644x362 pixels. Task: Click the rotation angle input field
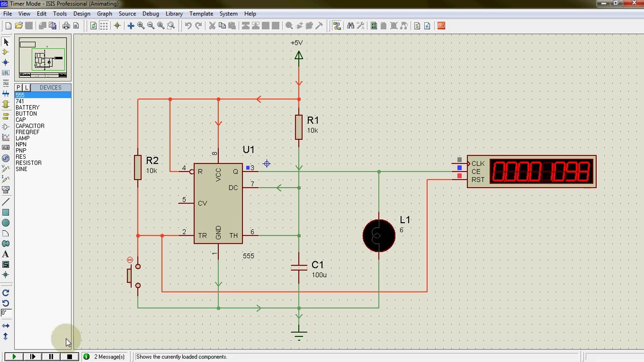point(6,313)
